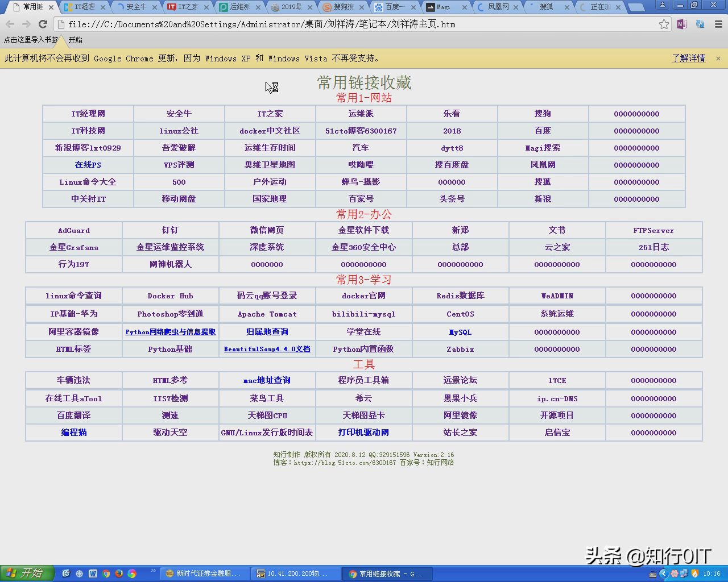This screenshot has height=582, width=728.
Task: Switch to 10.41.200.200物 taskbar window
Action: coord(296,574)
